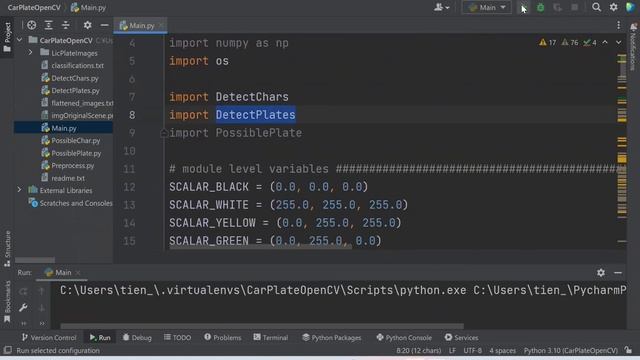Click the up arrow in Run panel

[42, 291]
